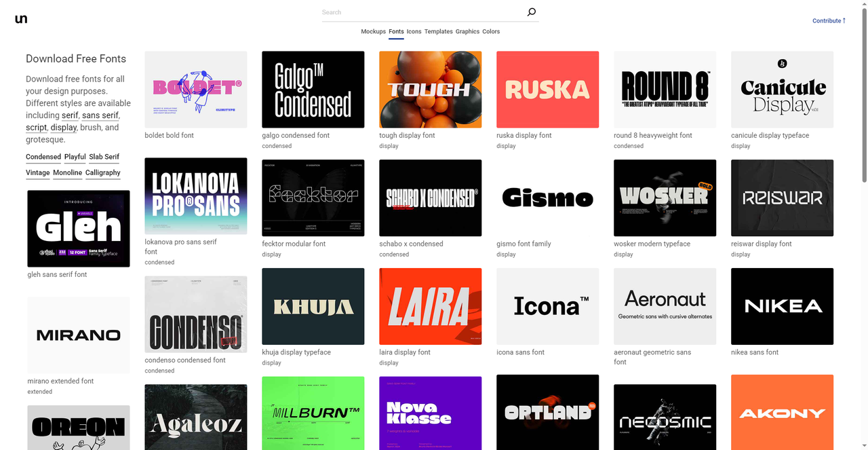
Task: Click the Contribute link
Action: (829, 21)
